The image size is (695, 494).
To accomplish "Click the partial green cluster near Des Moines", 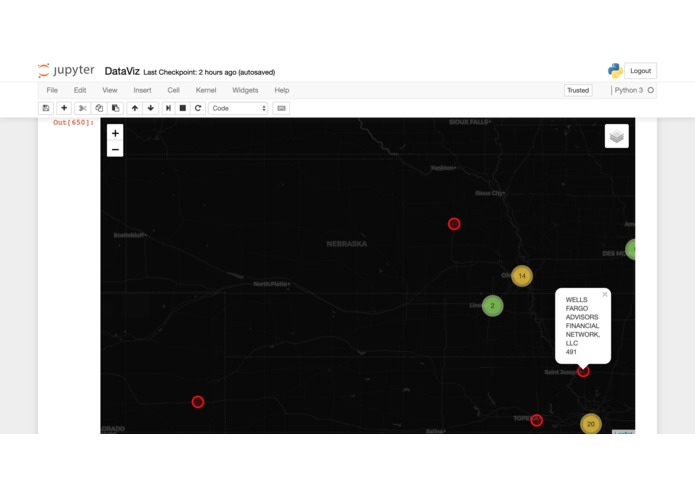I will click(x=631, y=249).
